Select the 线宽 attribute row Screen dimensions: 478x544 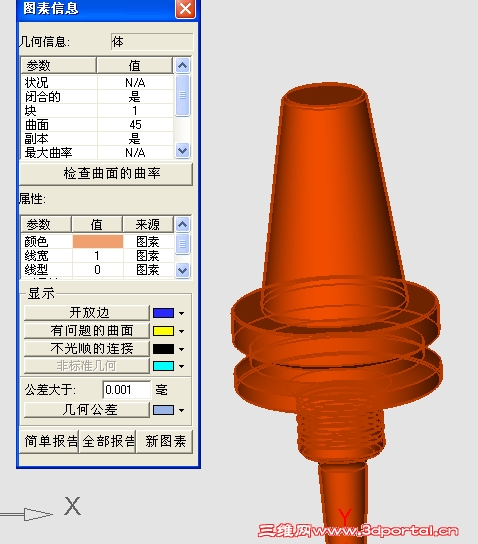coord(97,256)
